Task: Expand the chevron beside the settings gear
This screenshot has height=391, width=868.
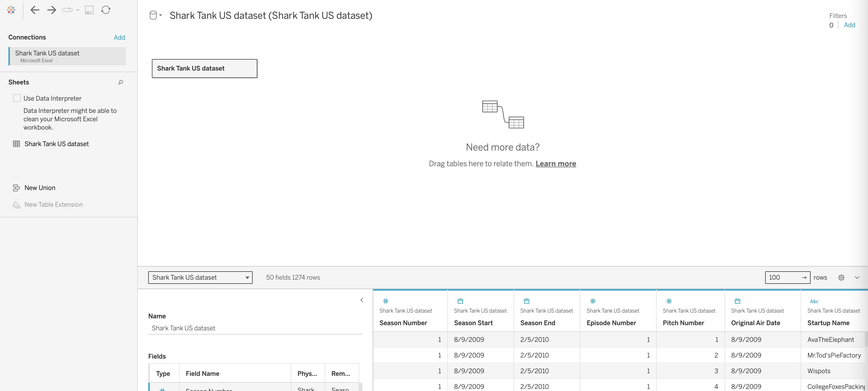Action: 857,277
